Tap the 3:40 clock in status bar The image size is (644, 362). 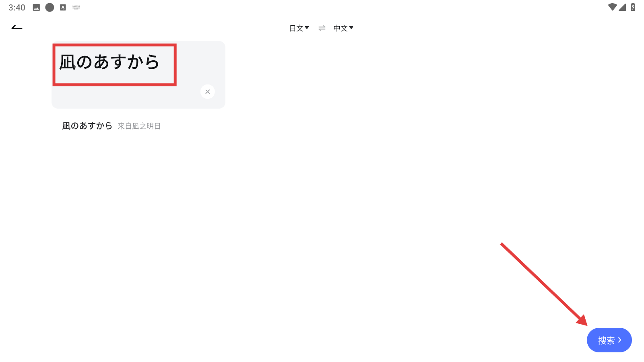17,8
